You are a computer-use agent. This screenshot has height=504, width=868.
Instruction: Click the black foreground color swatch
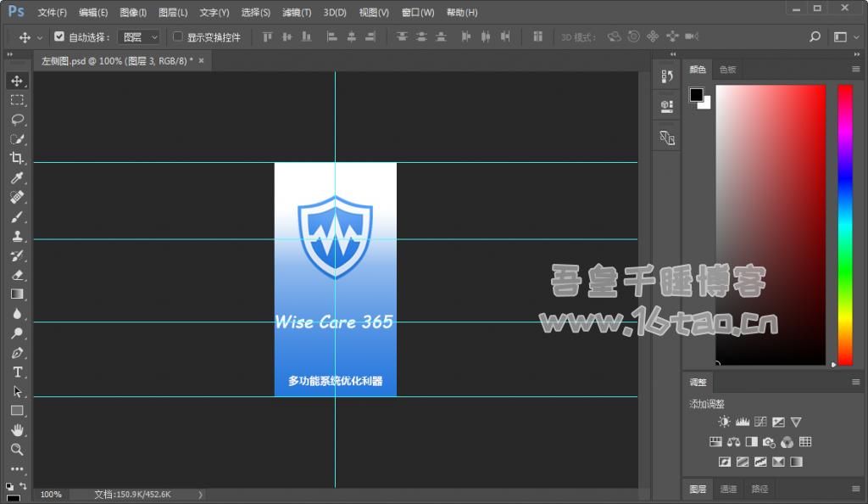[x=696, y=94]
